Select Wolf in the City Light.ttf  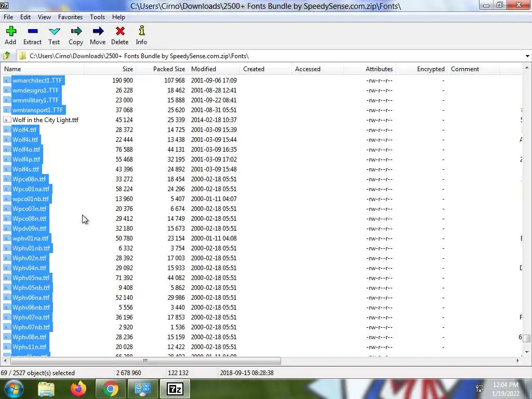(46, 120)
